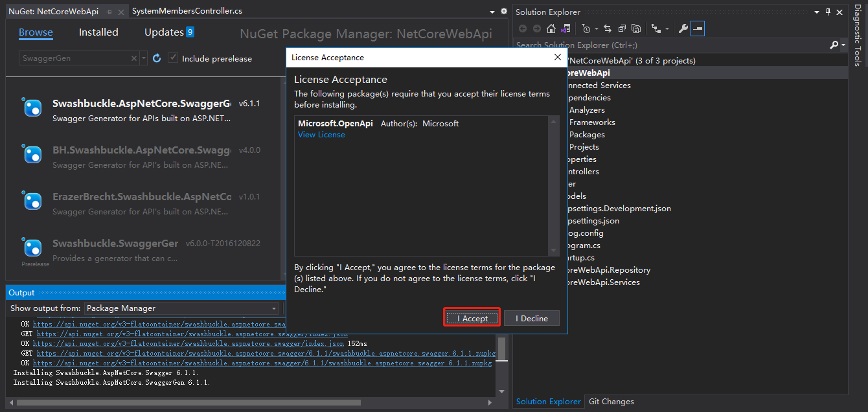Pin the NuGet: NetCoreWebApi tab
Screen dimensions: 868x412
tap(109, 12)
